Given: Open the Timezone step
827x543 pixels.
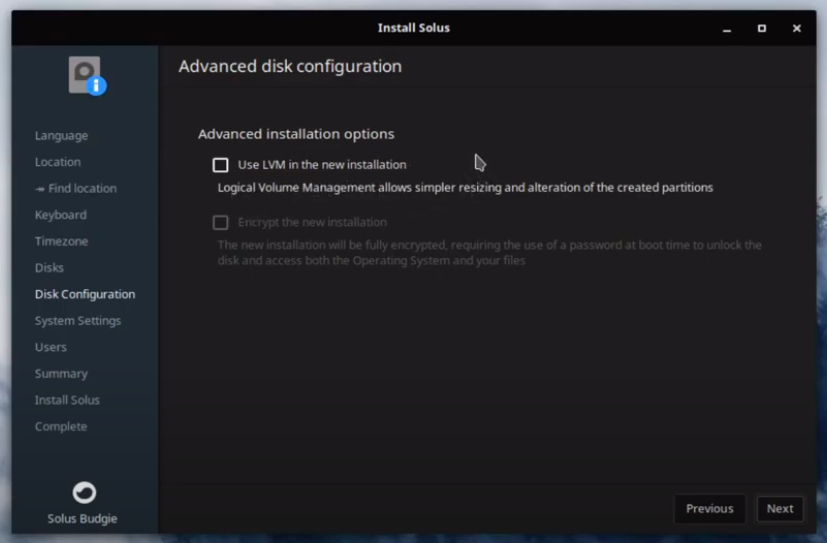Looking at the screenshot, I should (x=61, y=241).
